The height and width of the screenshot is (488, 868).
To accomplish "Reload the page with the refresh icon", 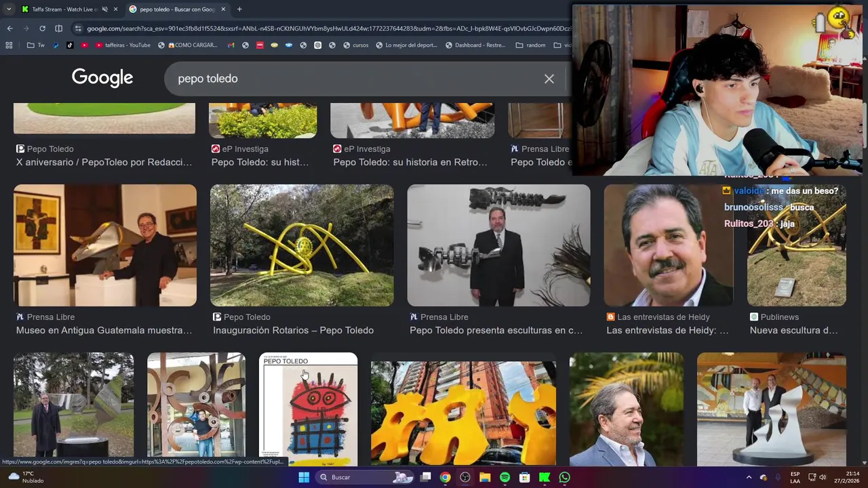I will [42, 28].
